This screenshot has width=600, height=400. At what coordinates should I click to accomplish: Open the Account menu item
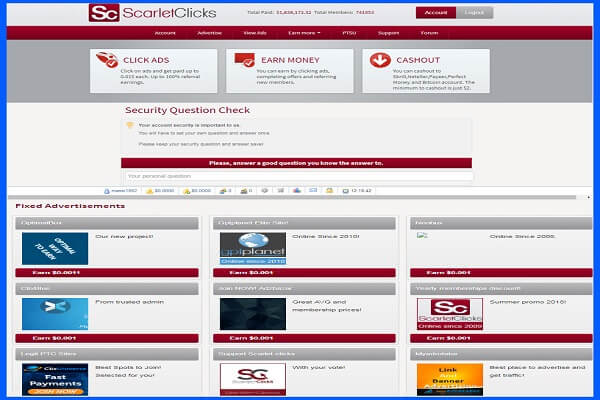[x=165, y=33]
